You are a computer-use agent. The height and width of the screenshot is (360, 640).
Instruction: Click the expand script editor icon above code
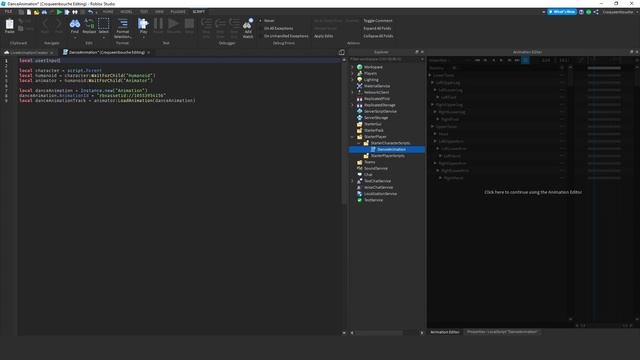[342, 52]
